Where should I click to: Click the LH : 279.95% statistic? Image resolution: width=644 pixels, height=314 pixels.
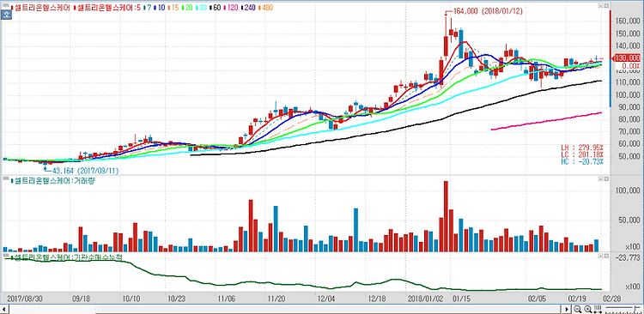pyautogui.click(x=582, y=148)
